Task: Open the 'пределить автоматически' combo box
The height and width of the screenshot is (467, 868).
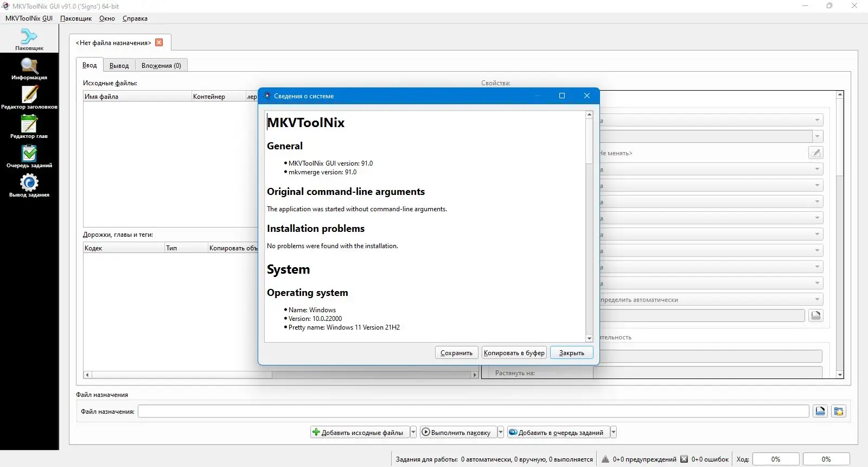Action: [711, 299]
